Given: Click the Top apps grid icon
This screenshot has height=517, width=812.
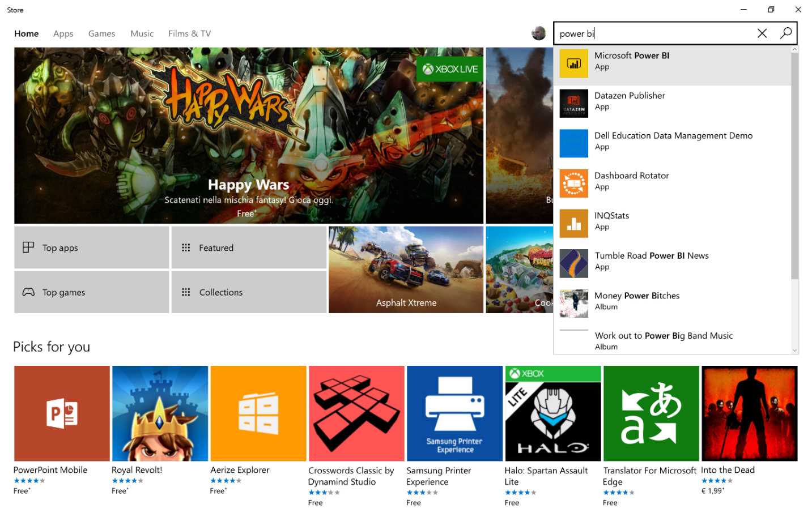Looking at the screenshot, I should 28,247.
